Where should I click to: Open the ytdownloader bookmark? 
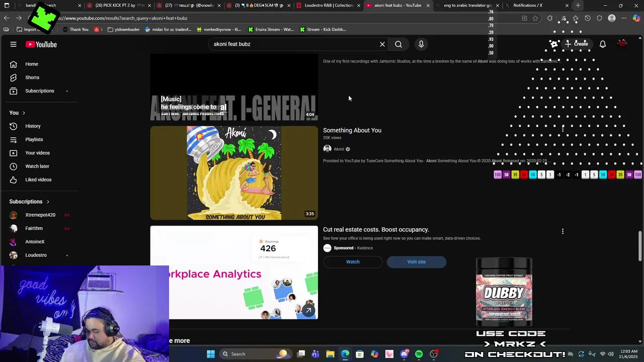(123, 30)
